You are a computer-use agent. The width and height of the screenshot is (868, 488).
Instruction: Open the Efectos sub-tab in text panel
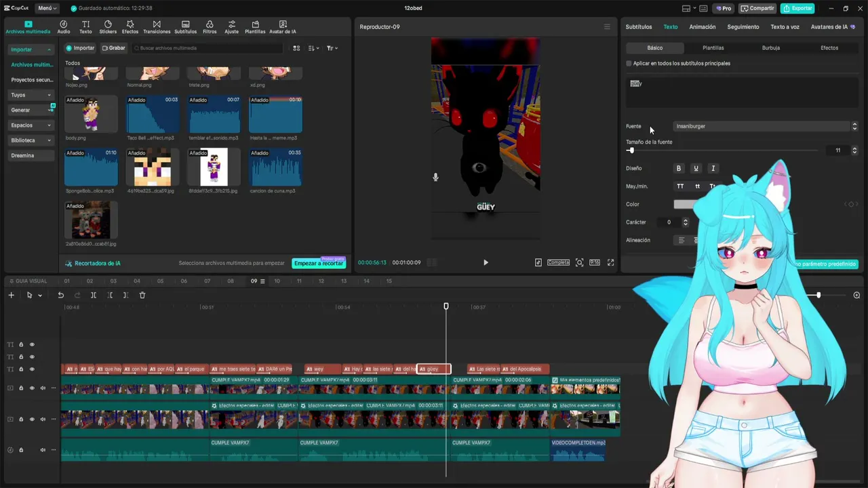click(x=829, y=48)
